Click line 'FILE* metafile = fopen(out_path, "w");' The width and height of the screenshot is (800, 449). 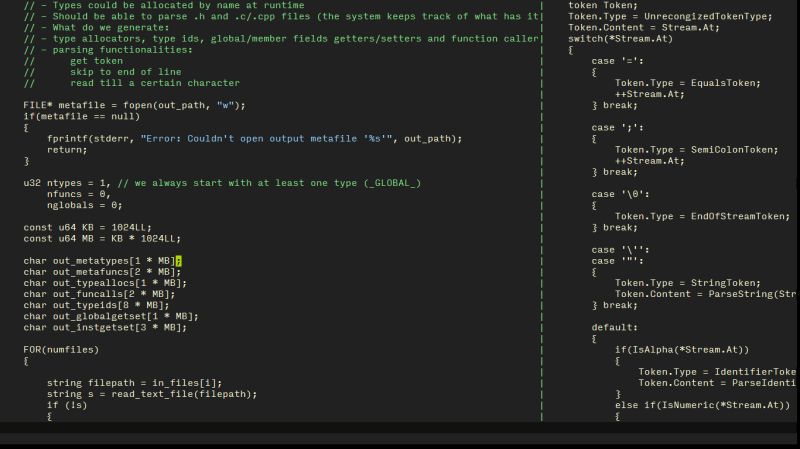134,105
